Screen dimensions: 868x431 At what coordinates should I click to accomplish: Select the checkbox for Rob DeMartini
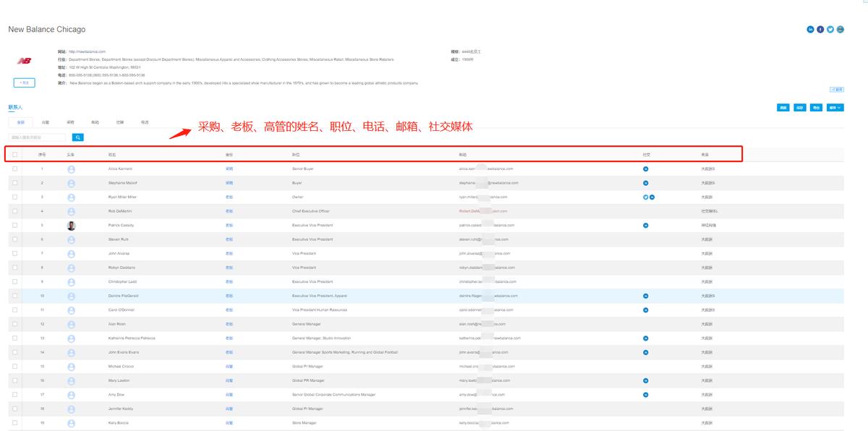coord(14,211)
